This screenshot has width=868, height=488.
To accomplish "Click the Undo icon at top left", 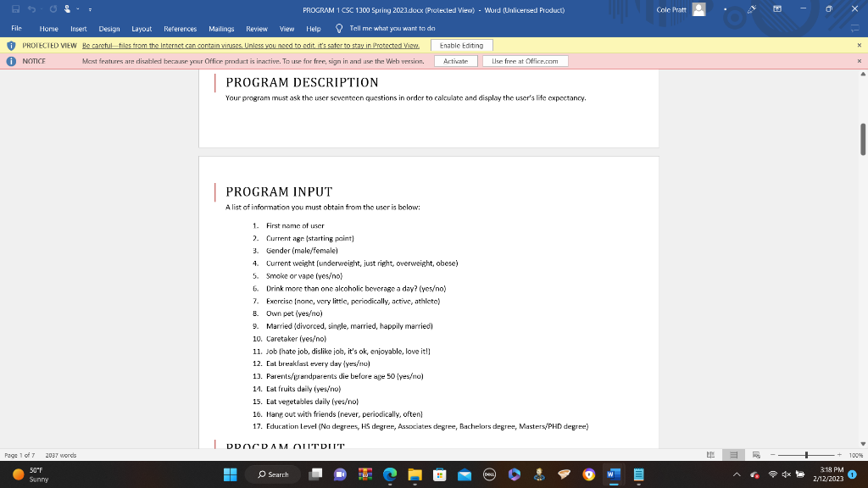I will coord(31,8).
